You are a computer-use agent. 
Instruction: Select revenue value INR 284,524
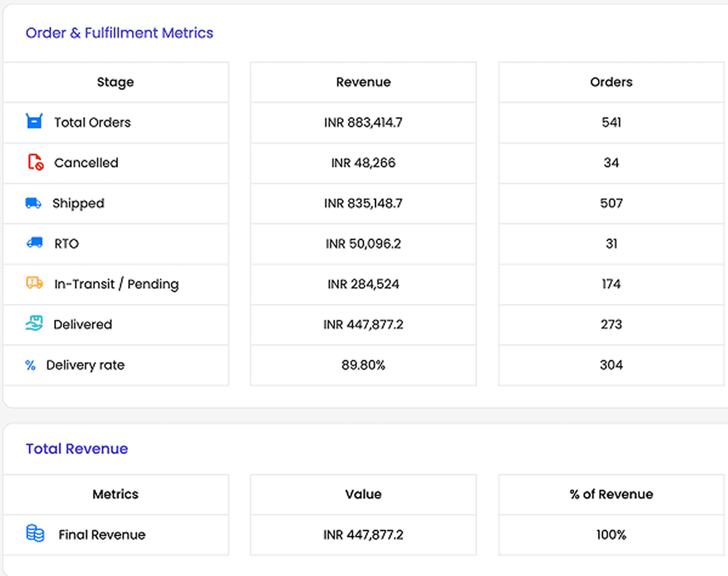pos(363,284)
